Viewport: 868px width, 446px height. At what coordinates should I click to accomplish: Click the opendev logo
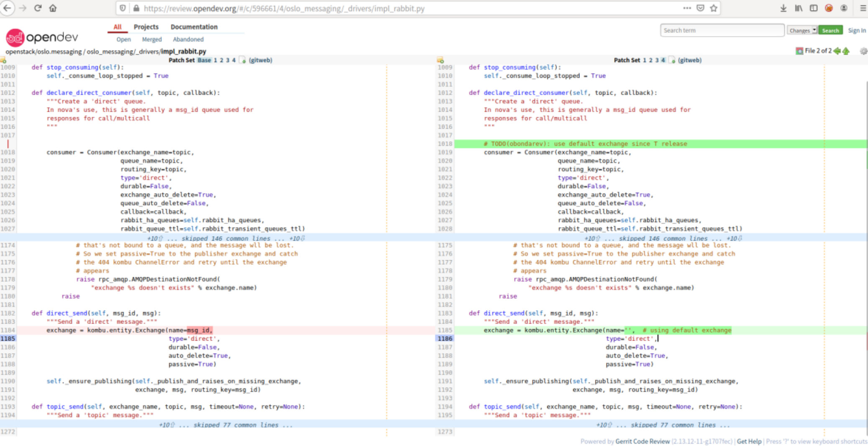42,37
